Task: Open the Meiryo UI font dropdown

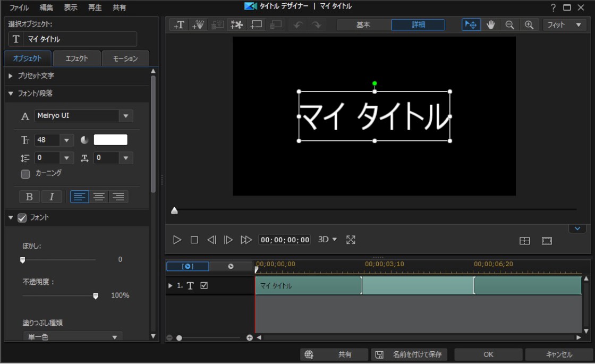Action: pyautogui.click(x=126, y=116)
